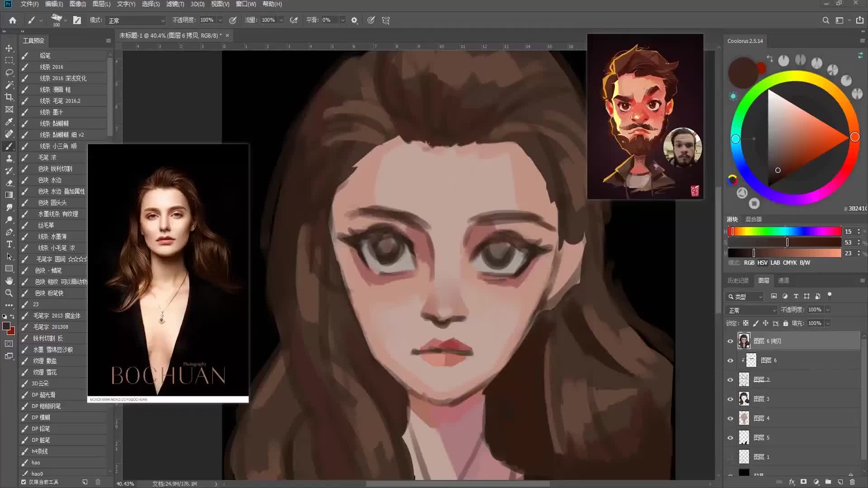This screenshot has height=488, width=868.
Task: Hide layer 图层 2
Action: pyautogui.click(x=730, y=380)
